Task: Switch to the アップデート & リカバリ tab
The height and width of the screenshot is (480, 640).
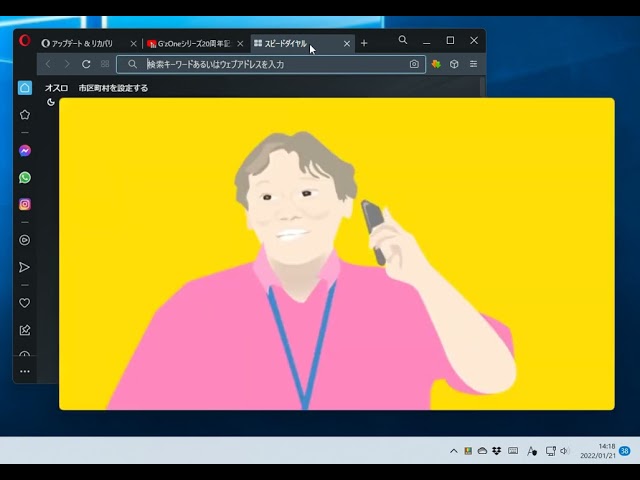Action: coord(82,44)
